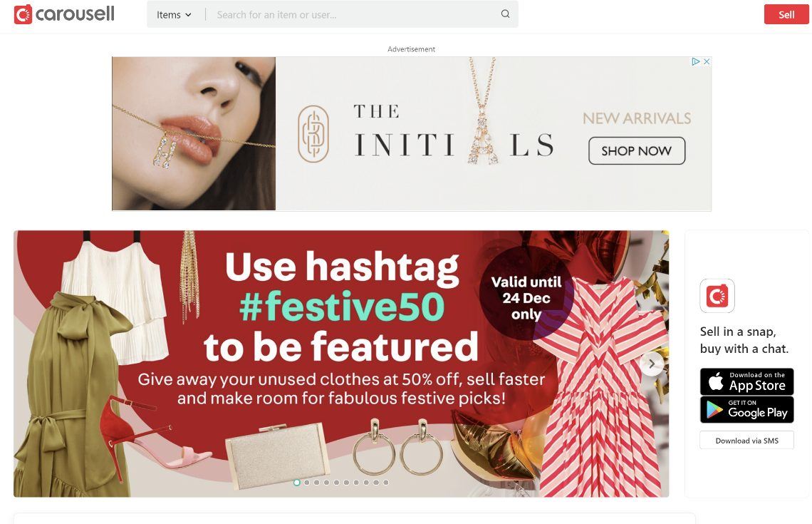Click the Carousell logo in header

click(64, 14)
